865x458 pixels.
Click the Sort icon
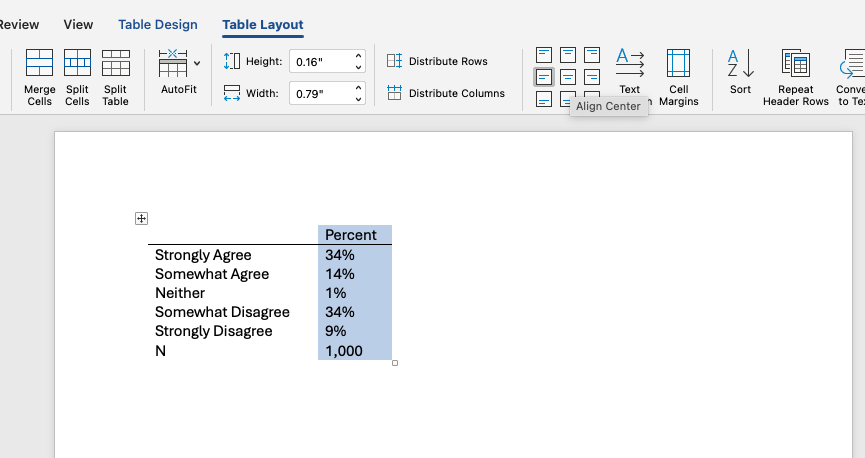coord(740,64)
